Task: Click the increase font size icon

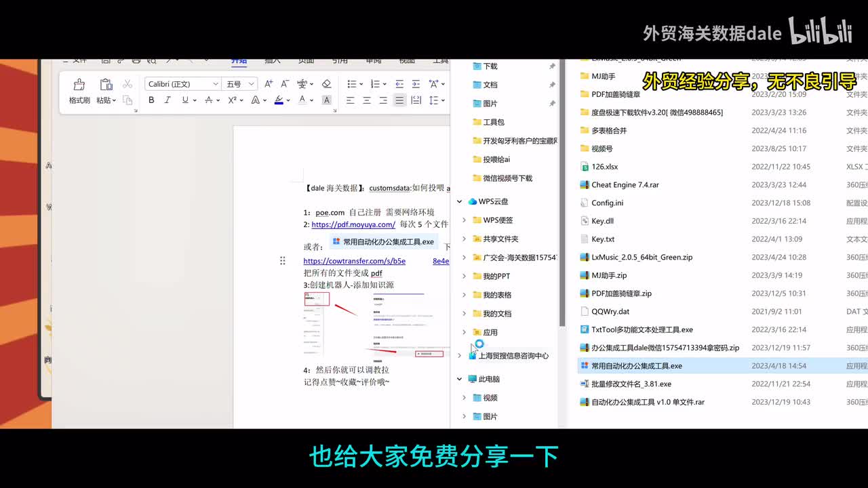Action: click(269, 84)
